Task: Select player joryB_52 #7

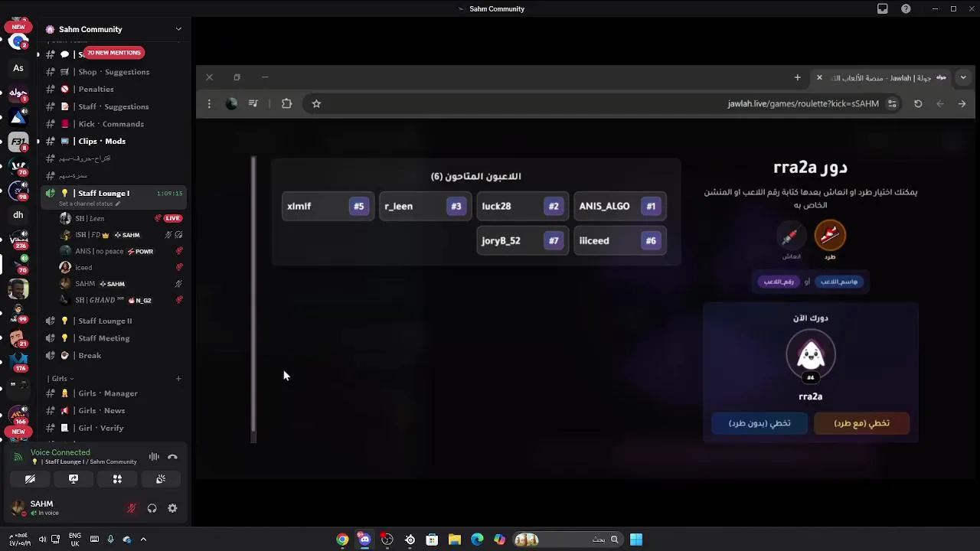Action: click(522, 240)
